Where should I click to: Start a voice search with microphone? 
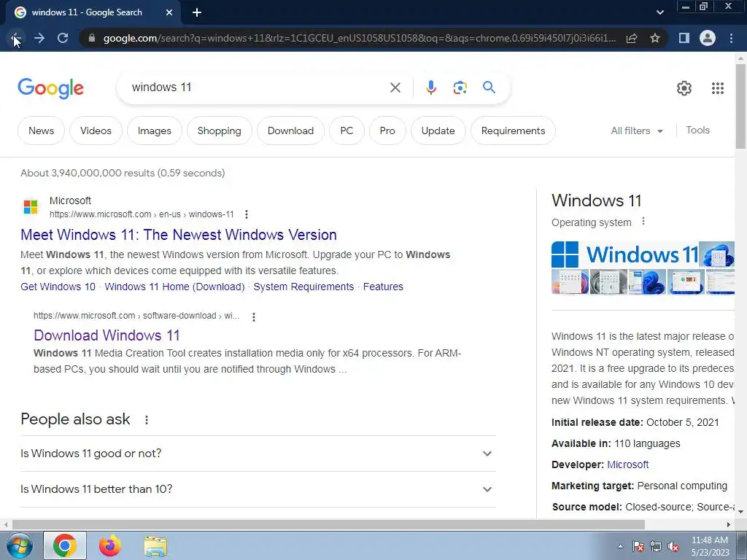(x=430, y=87)
